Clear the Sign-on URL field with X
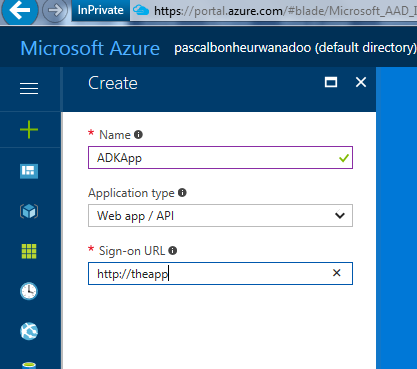This screenshot has width=417, height=369. [337, 273]
